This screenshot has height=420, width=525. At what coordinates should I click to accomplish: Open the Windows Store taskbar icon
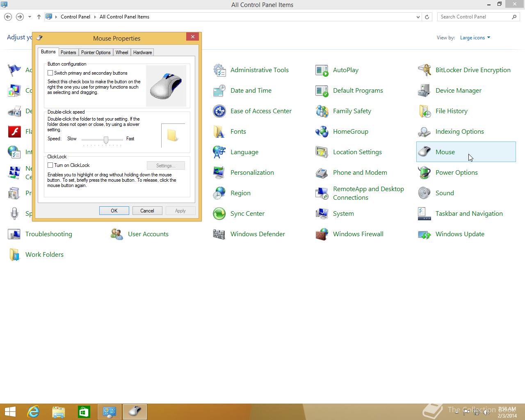(x=84, y=411)
